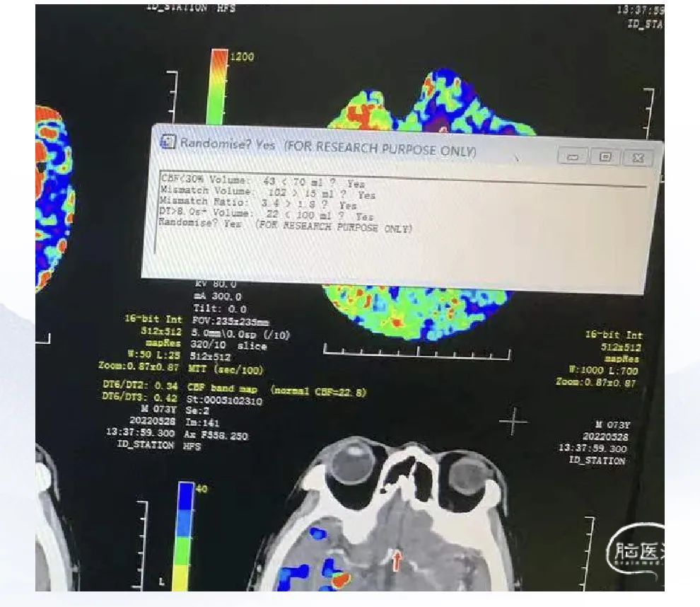Minimize the Randomise dialog window
The image size is (700, 607).
572,156
